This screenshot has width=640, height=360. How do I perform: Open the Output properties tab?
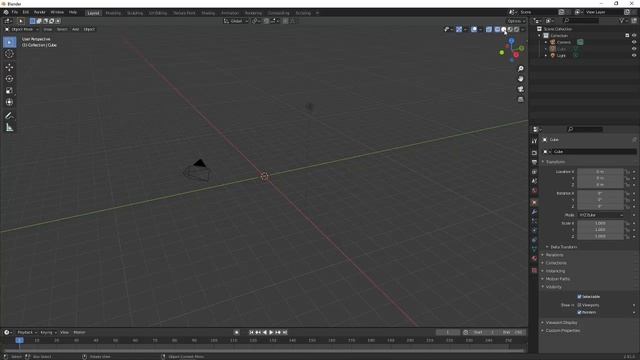(534, 162)
